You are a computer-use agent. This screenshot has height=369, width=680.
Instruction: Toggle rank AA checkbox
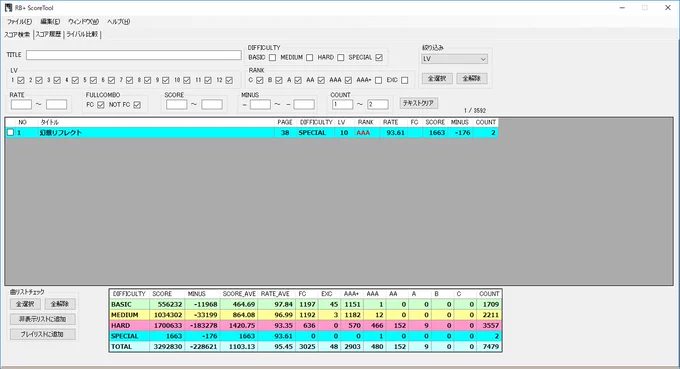click(x=321, y=80)
